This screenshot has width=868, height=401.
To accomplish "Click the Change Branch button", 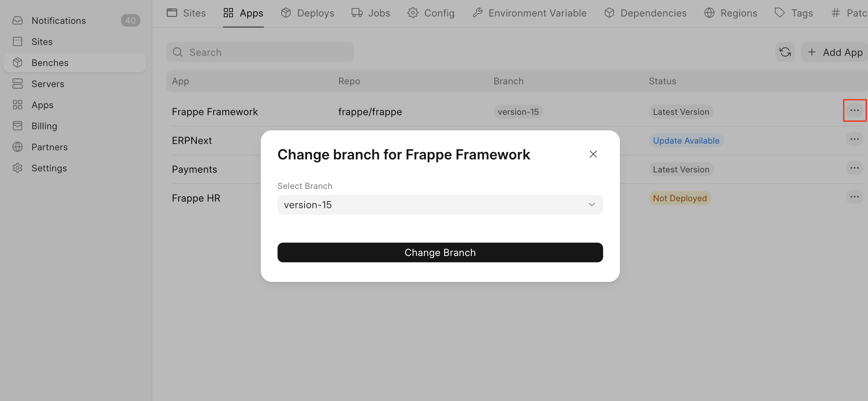I will pos(440,252).
